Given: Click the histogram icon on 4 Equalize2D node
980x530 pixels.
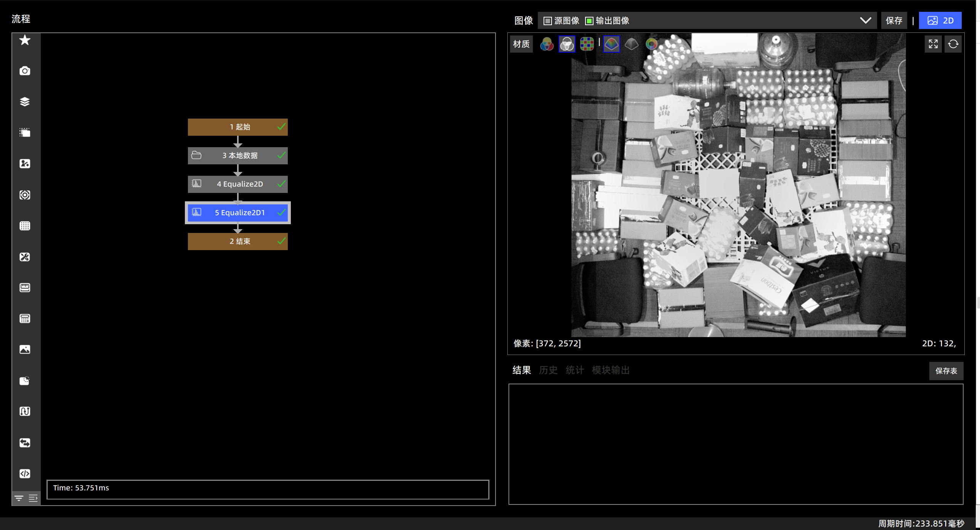Looking at the screenshot, I should (197, 184).
